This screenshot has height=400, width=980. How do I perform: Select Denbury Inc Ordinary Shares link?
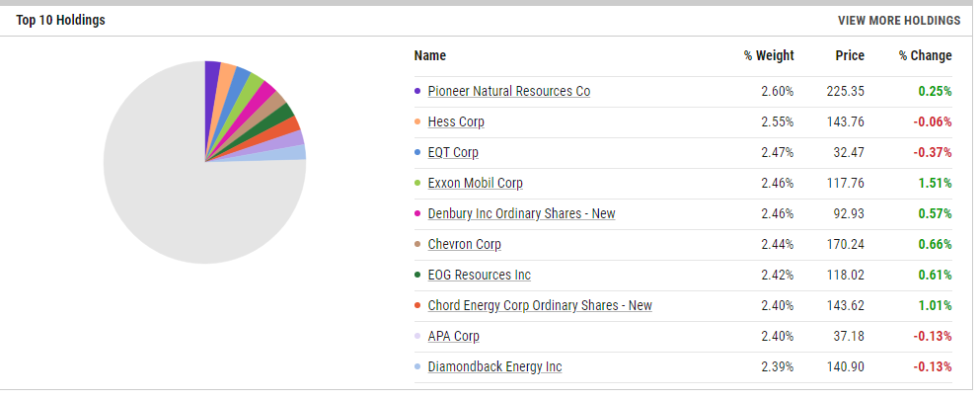pos(521,213)
